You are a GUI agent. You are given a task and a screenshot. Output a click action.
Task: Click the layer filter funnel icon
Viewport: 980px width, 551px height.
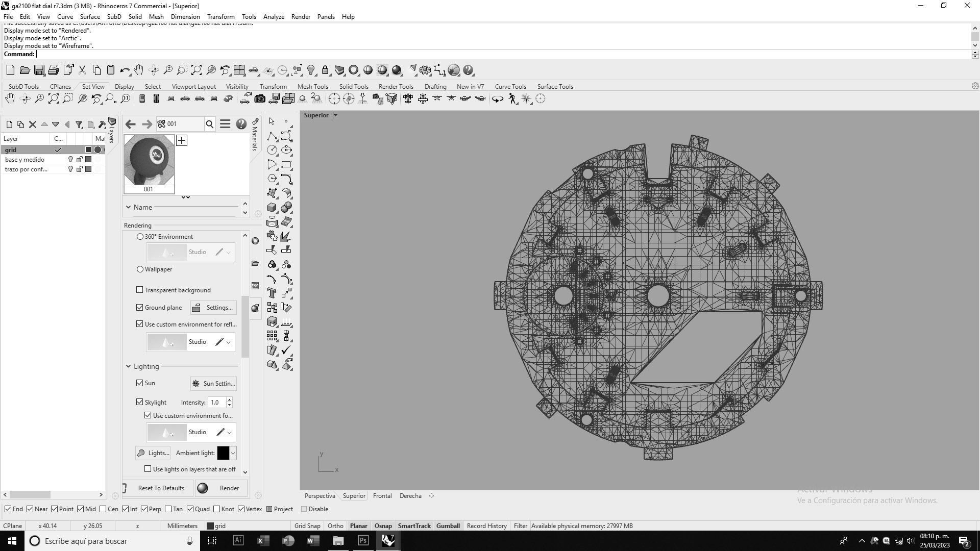(x=79, y=124)
